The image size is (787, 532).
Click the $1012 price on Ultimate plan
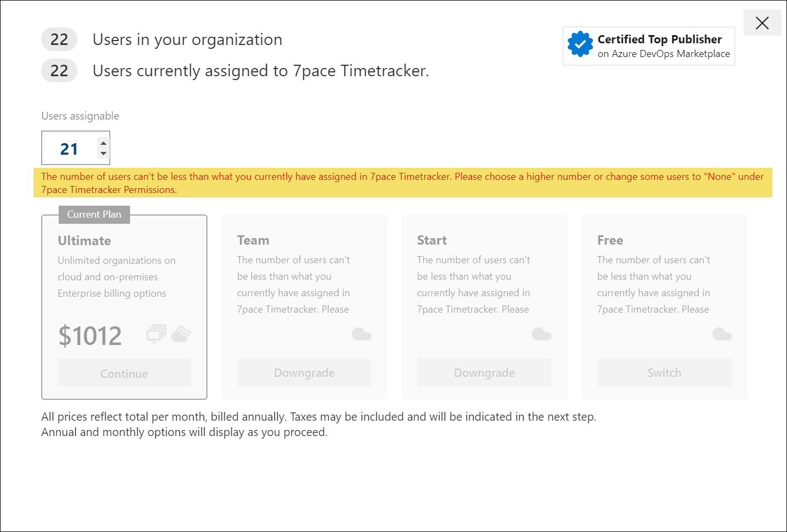90,335
